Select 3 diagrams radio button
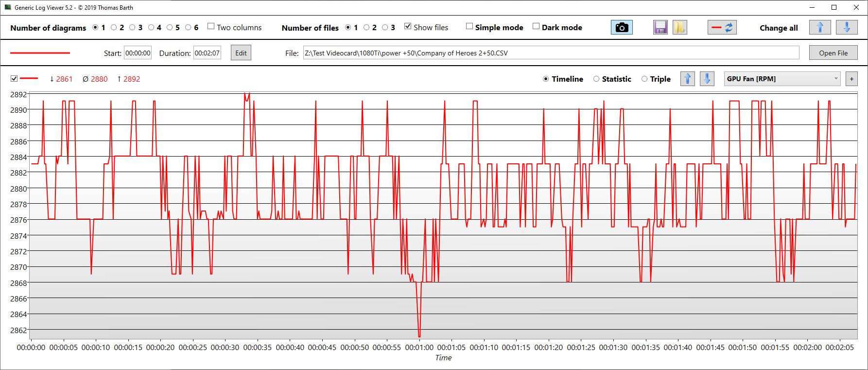Image resolution: width=868 pixels, height=370 pixels. [x=132, y=28]
